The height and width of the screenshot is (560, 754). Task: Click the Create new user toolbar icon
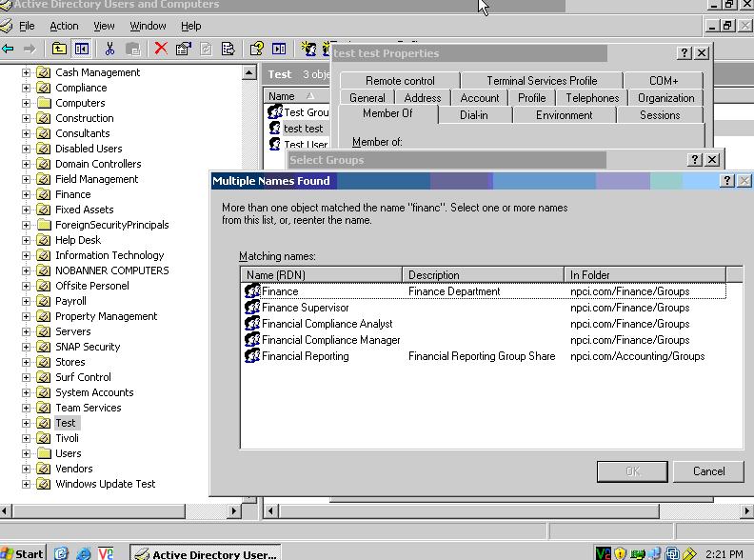click(308, 49)
